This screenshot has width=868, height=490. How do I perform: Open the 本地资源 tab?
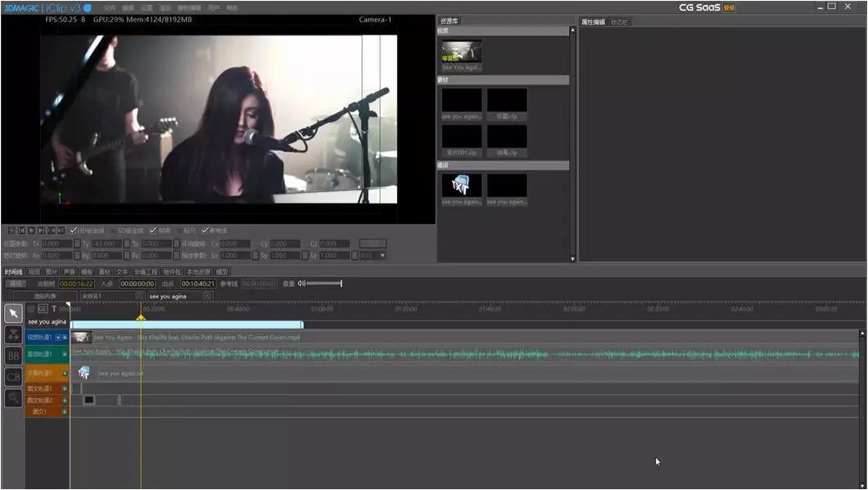198,272
